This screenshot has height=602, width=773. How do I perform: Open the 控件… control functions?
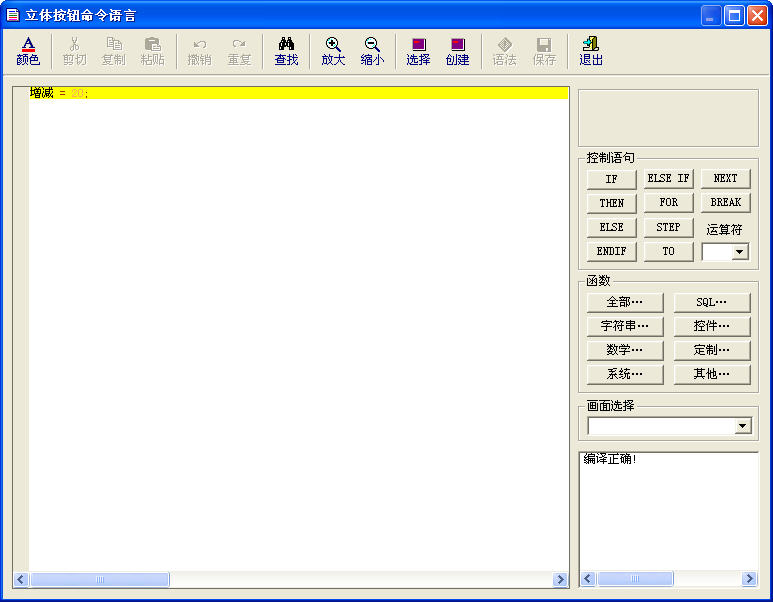pyautogui.click(x=712, y=326)
